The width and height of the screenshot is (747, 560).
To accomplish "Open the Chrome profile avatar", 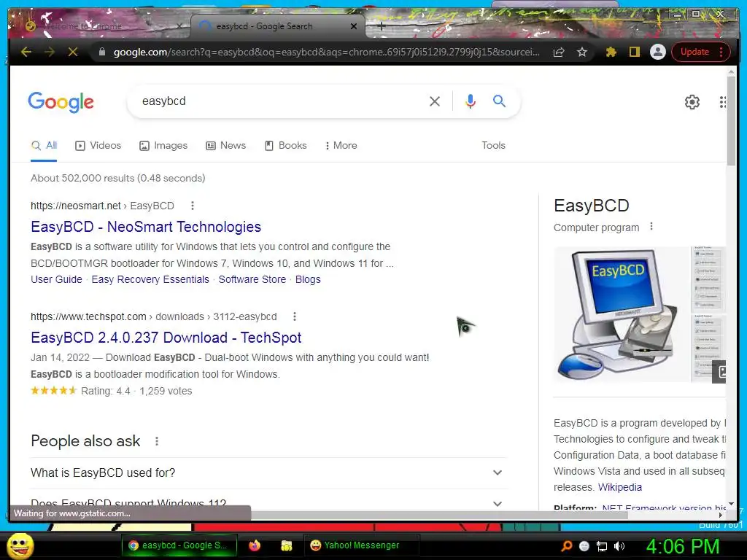I will pos(658,52).
